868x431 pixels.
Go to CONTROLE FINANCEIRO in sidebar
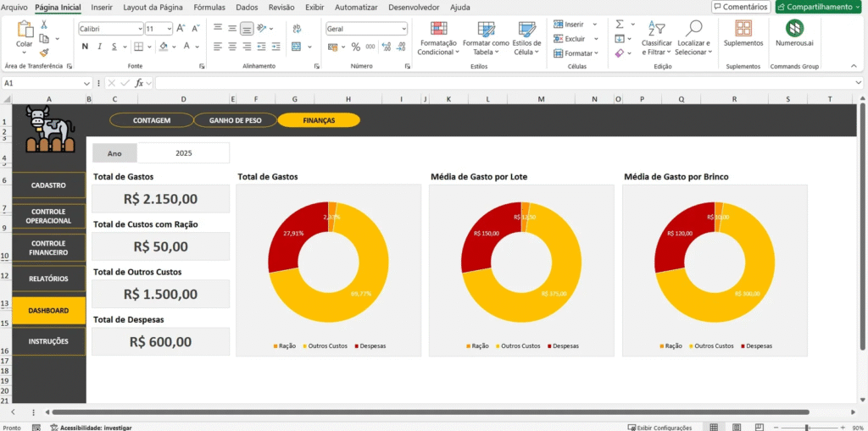49,247
